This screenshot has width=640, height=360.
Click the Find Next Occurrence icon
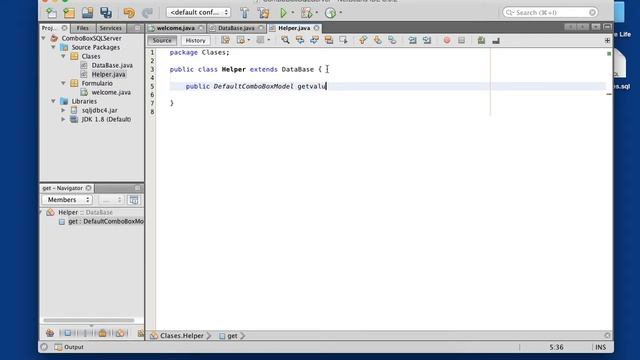(x=314, y=40)
